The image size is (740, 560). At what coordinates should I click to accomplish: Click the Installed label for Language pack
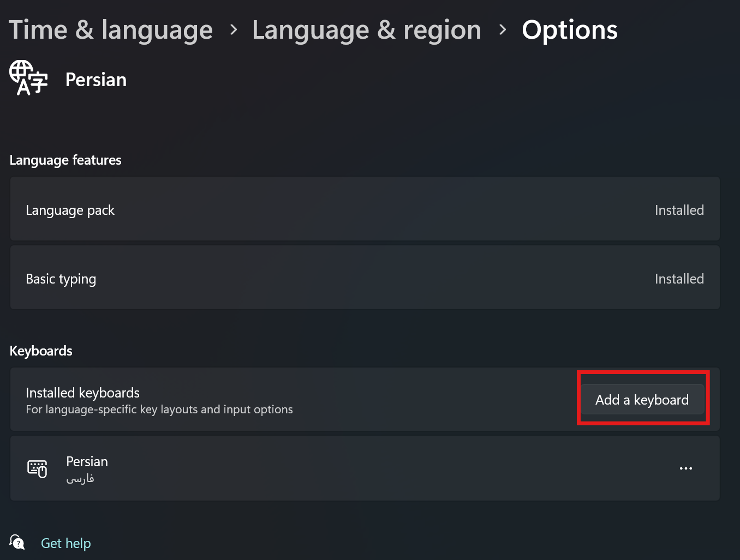pos(679,210)
